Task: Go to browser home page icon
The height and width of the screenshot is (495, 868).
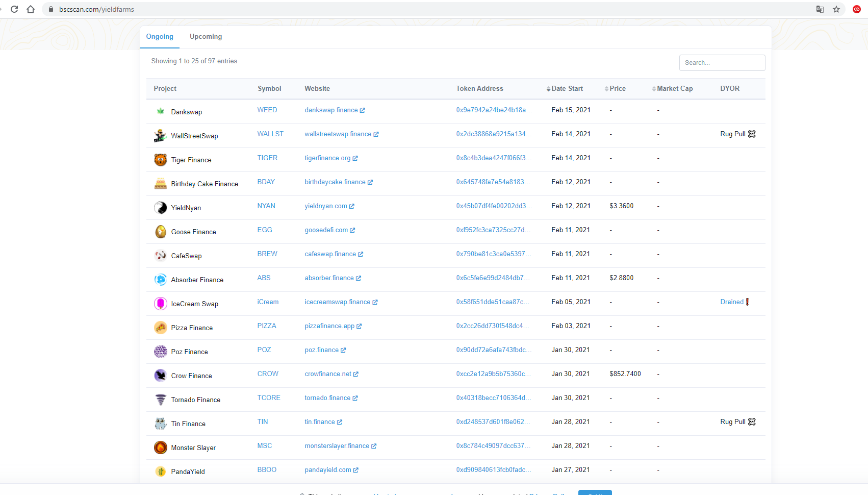Action: coord(31,9)
